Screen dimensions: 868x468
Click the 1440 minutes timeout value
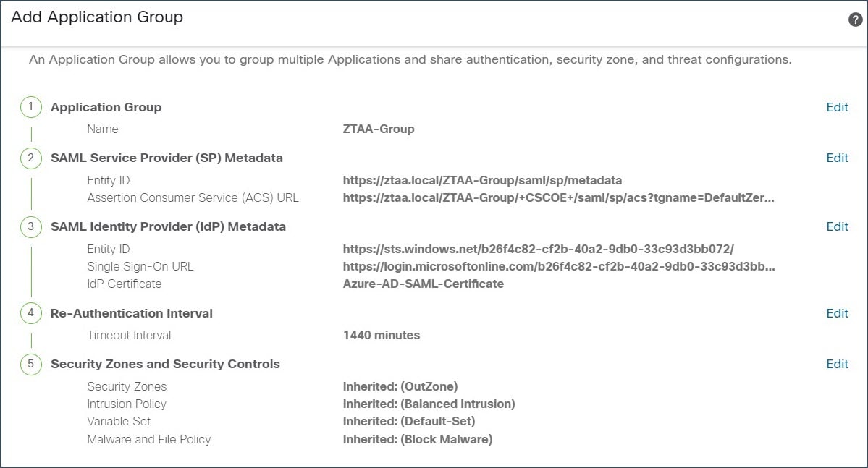[382, 335]
